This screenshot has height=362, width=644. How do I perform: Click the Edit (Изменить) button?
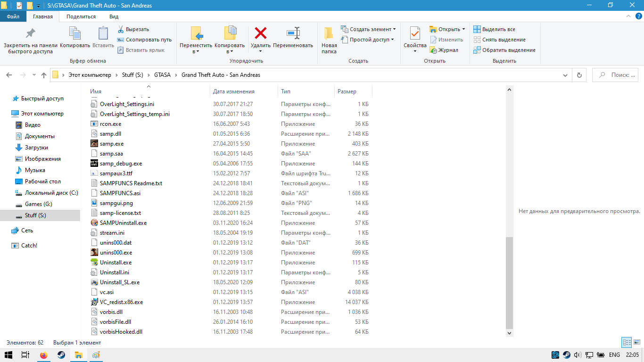(x=446, y=40)
